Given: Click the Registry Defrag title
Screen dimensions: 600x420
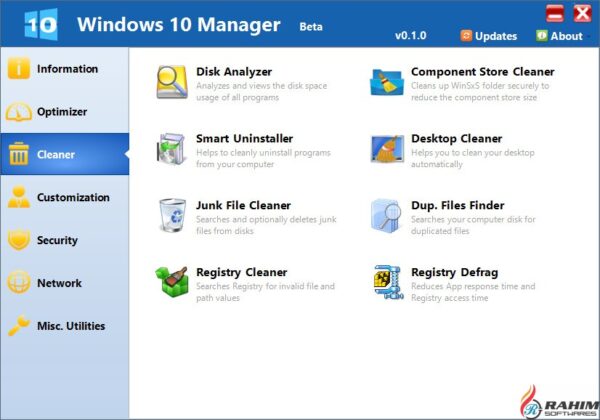Looking at the screenshot, I should point(455,272).
